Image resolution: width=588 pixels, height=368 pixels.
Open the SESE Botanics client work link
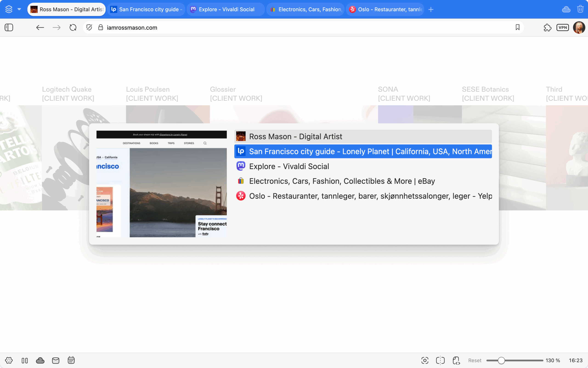[488, 94]
